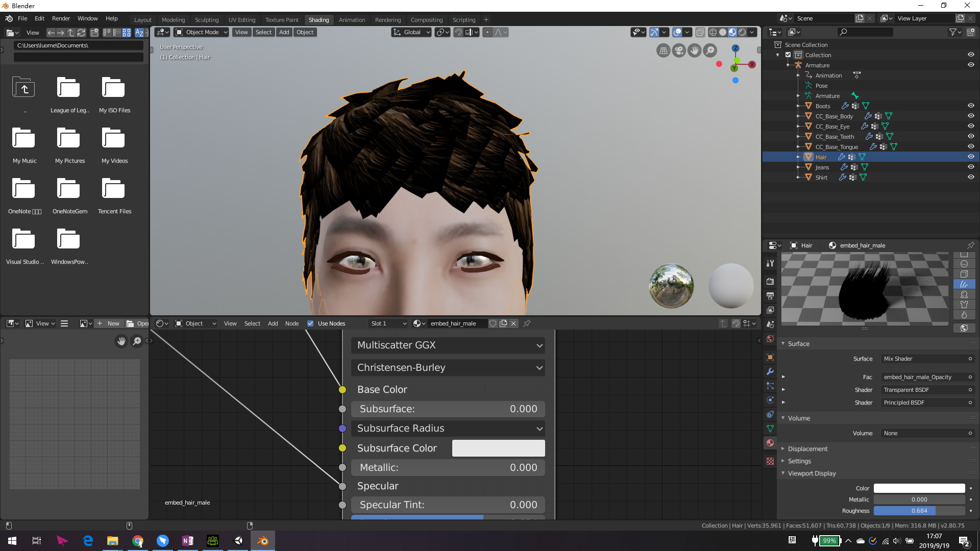Drag the Roughness slider value
Screen dimensions: 980x551
[919, 511]
